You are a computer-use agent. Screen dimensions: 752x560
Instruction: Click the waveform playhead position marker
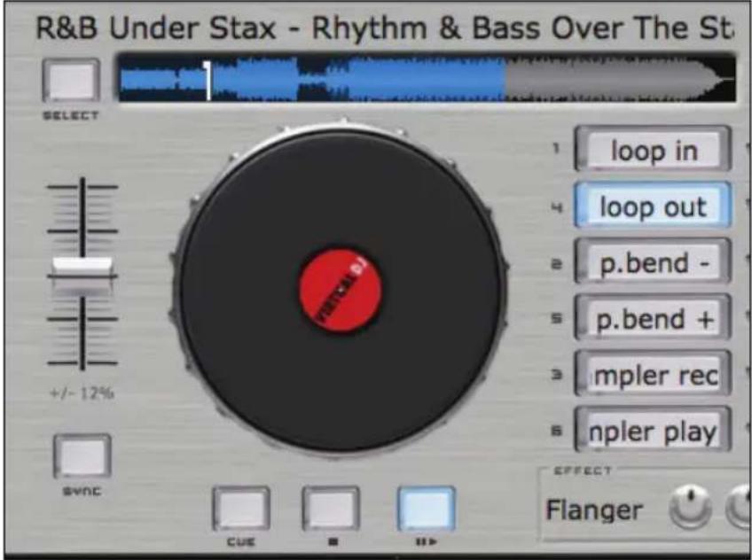208,80
